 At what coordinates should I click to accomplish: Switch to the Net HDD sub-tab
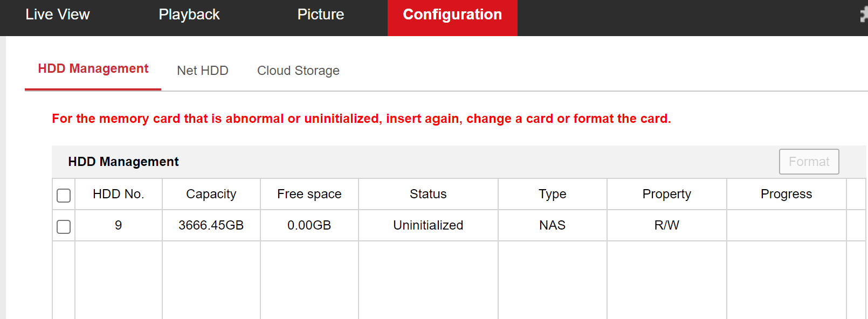[203, 71]
